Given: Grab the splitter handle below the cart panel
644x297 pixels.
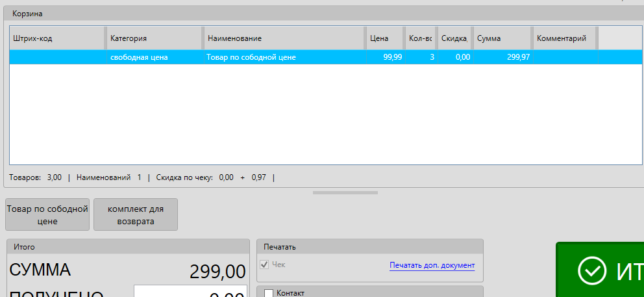Looking at the screenshot, I should coord(345,192).
